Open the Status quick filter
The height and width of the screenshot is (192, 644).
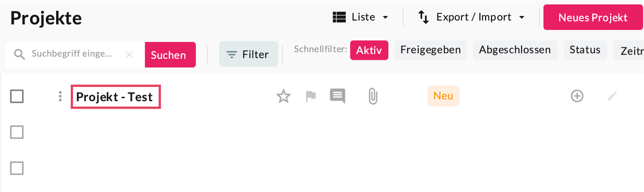pos(585,50)
